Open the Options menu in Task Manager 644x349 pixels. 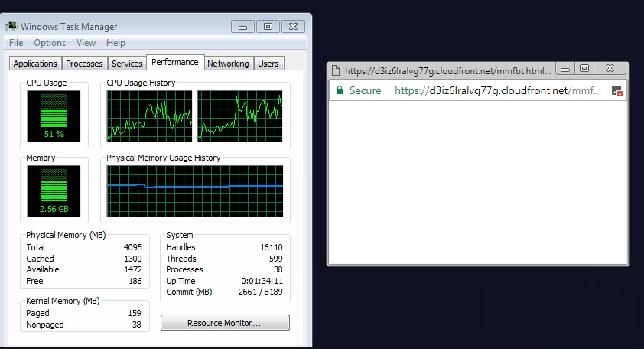(50, 43)
